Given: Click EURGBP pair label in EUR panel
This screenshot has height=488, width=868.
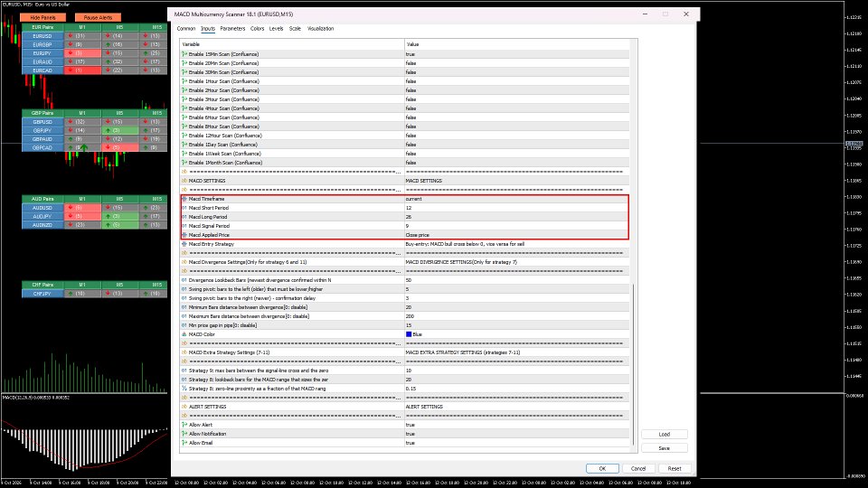Looking at the screenshot, I should pos(42,45).
